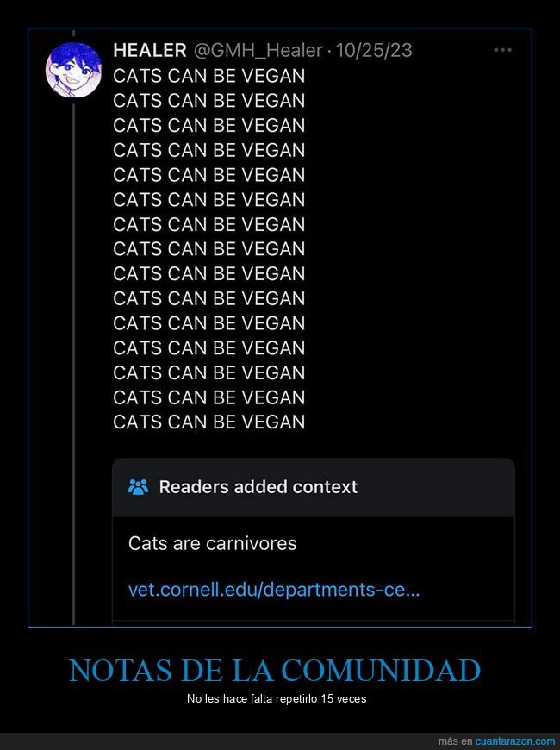Select the caption No les hace falta repetirlo
This screenshot has height=750, width=560.
(x=279, y=699)
